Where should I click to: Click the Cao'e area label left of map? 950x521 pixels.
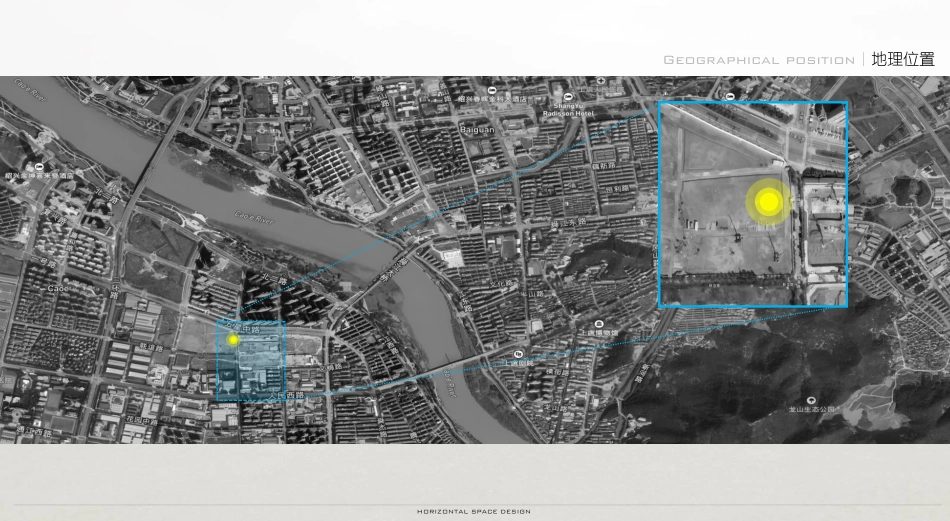pyautogui.click(x=58, y=288)
